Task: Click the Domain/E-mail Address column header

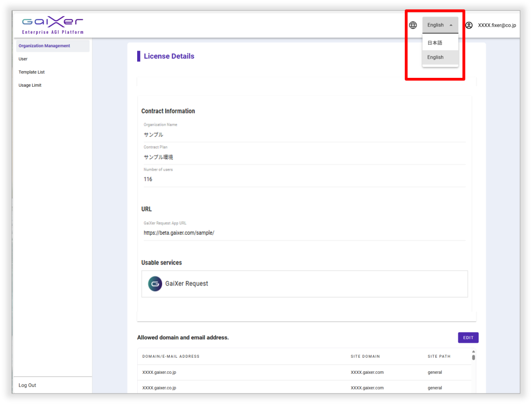Action: (x=171, y=356)
